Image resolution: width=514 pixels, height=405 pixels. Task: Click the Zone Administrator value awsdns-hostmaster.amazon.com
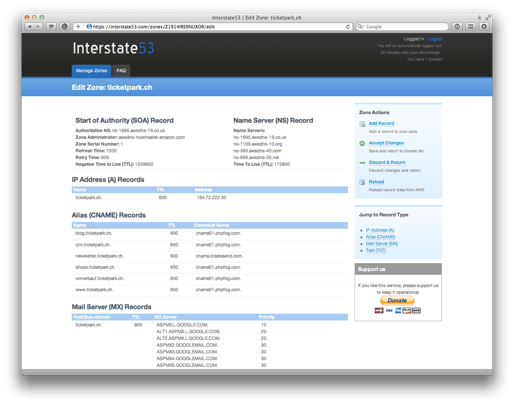[x=152, y=137]
